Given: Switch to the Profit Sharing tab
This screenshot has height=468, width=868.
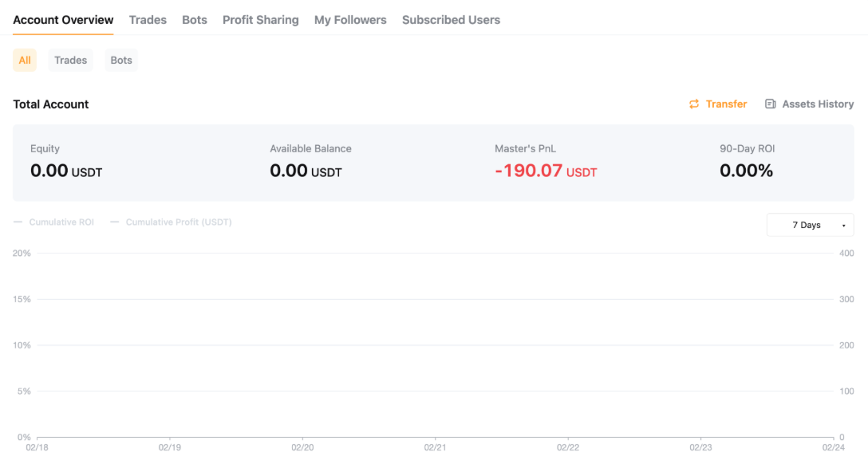Looking at the screenshot, I should (x=260, y=20).
